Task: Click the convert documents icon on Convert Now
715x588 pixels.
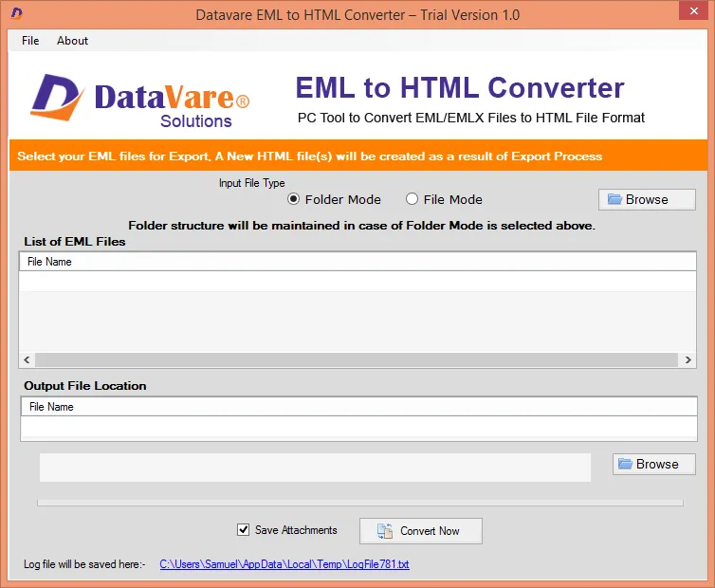Action: 385,531
